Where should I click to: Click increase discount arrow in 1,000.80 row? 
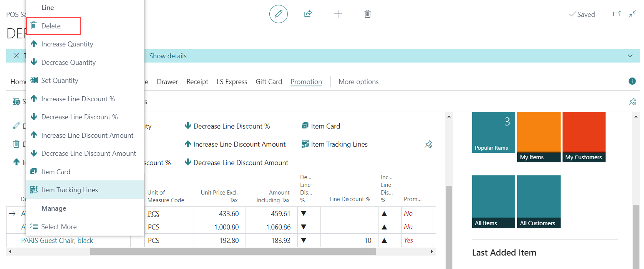[384, 227]
